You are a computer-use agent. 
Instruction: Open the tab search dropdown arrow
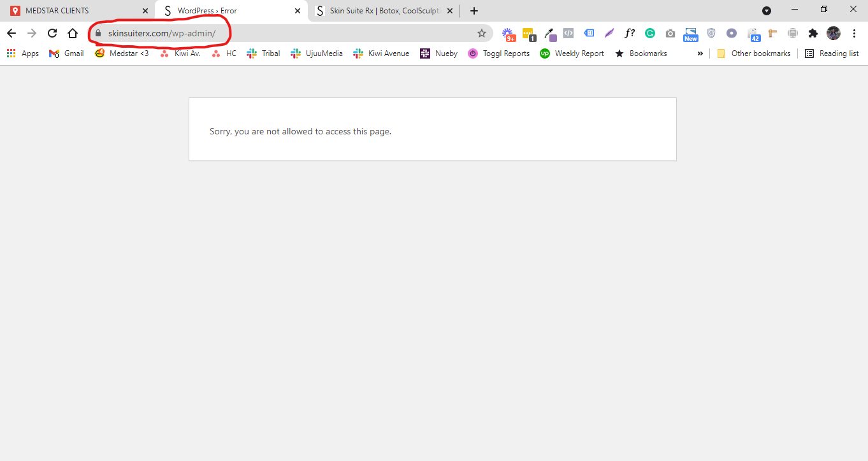click(767, 11)
